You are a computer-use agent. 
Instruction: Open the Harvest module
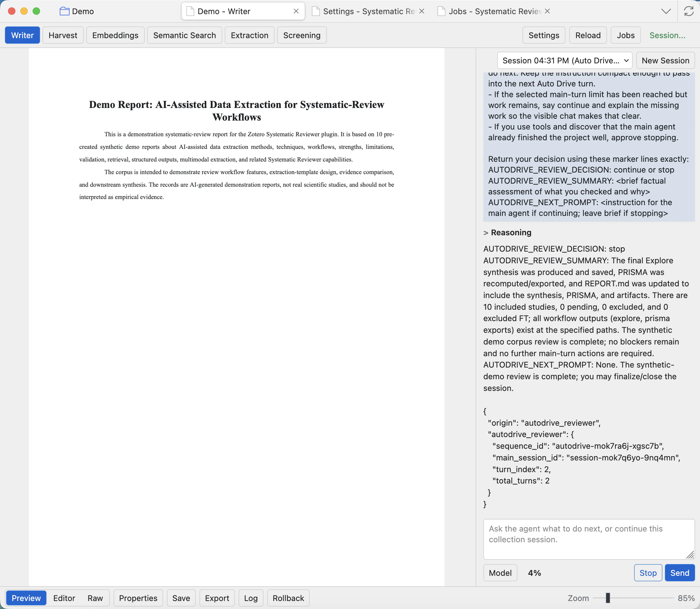coord(63,35)
